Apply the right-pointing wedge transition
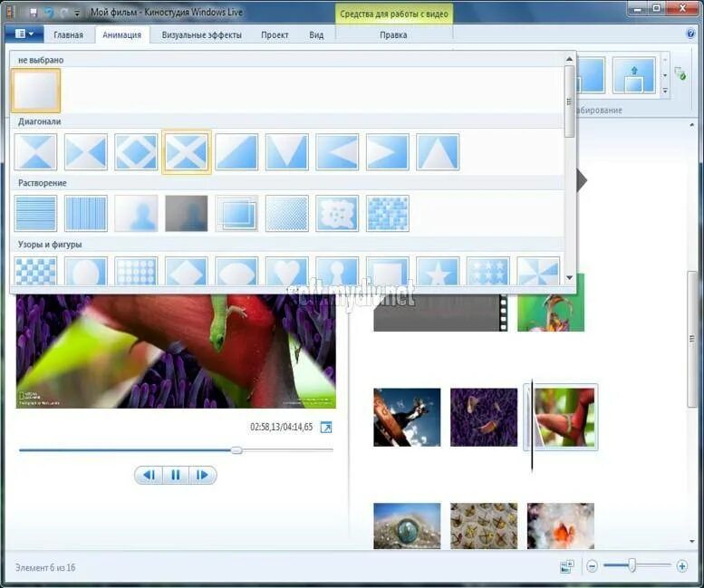Image resolution: width=704 pixels, height=588 pixels. coord(388,152)
